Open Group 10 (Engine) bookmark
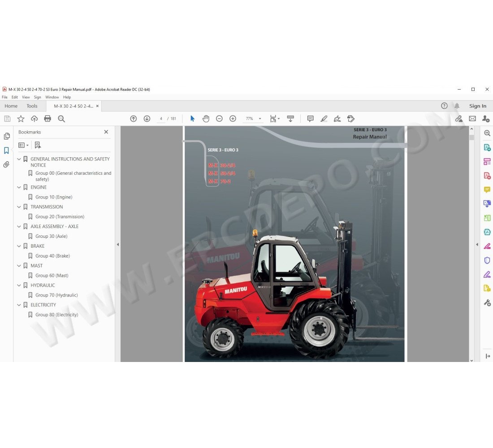Screen dimensions: 493x448 tap(54, 197)
